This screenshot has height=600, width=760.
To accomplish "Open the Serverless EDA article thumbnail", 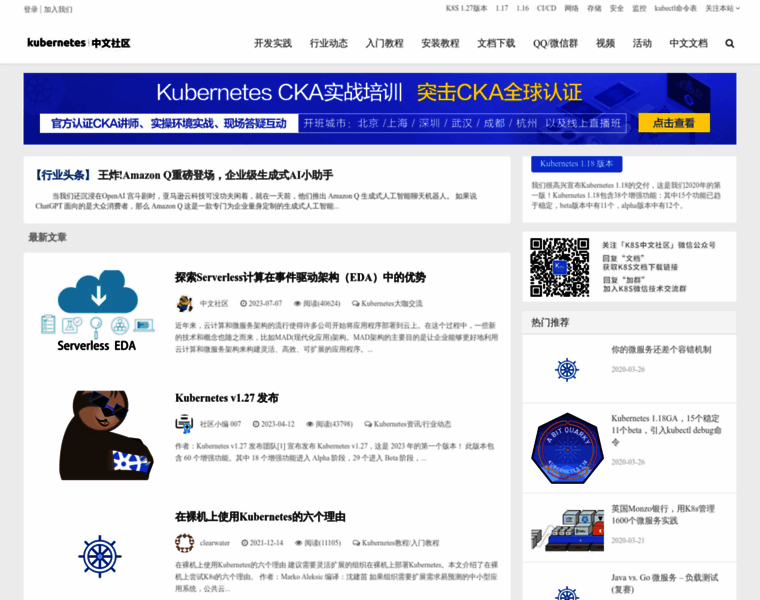I will click(97, 311).
